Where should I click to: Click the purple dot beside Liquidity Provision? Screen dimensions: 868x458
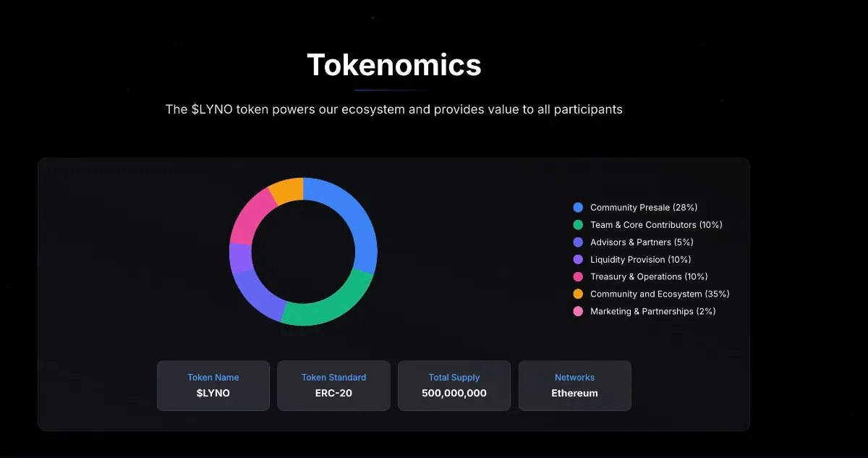[x=578, y=260]
